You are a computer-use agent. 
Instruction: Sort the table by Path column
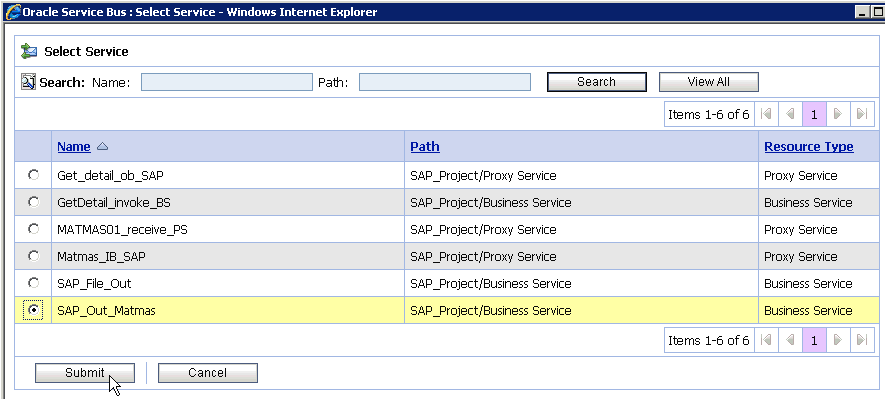425,147
